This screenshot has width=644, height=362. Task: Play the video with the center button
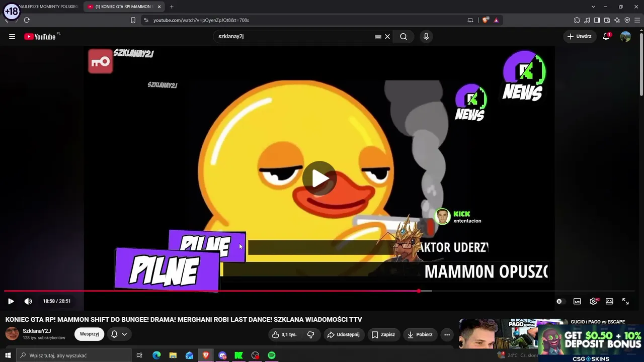point(319,178)
